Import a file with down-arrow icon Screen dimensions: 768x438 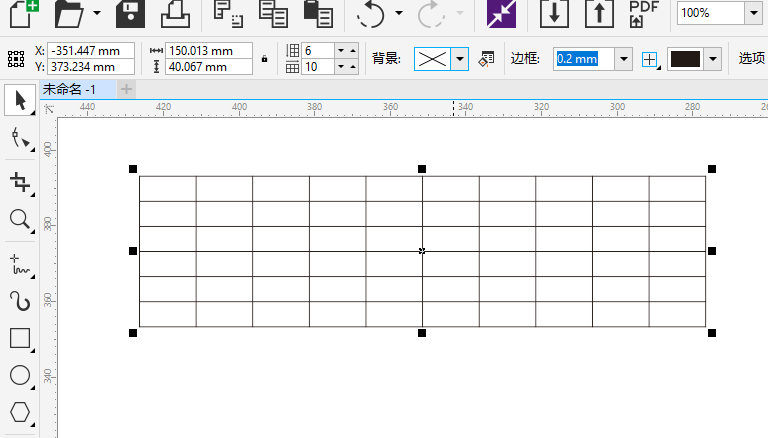click(554, 14)
